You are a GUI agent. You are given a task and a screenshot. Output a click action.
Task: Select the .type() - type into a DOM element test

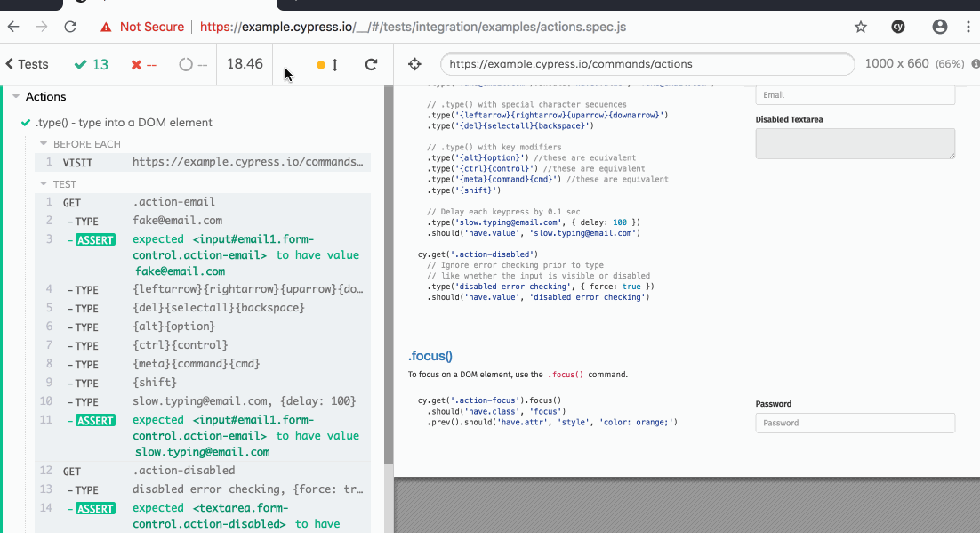coord(124,123)
